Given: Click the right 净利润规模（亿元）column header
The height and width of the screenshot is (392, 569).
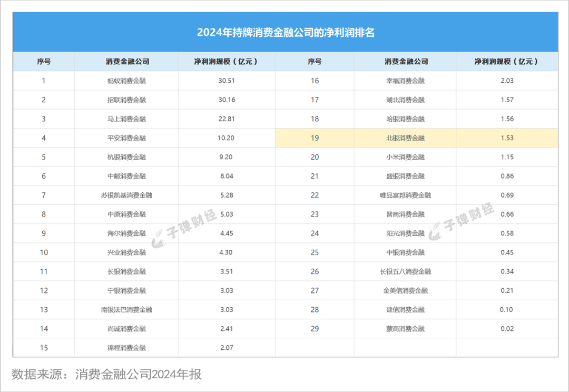Looking at the screenshot, I should 506,62.
